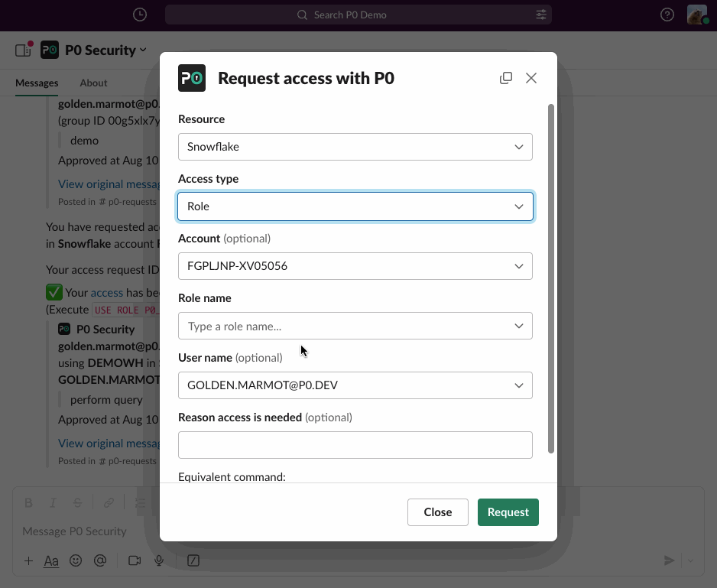Open the User name dropdown
This screenshot has height=588, width=717.
tap(355, 385)
